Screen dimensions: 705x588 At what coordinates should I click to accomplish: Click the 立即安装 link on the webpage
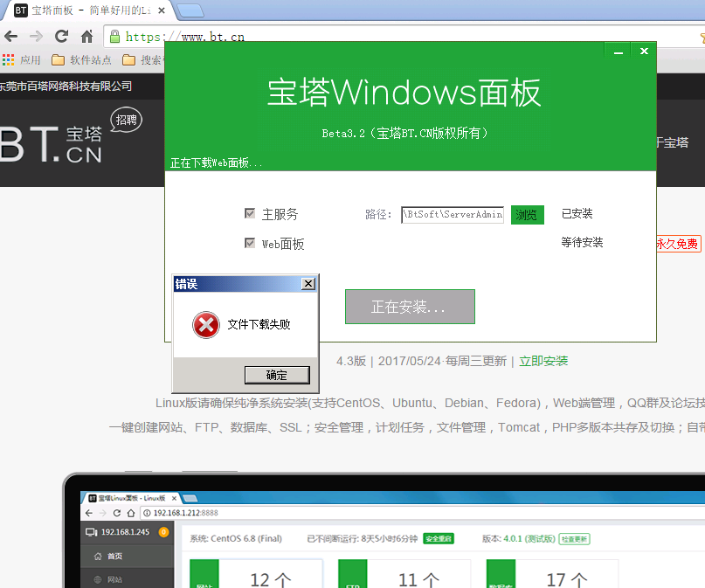tap(543, 361)
